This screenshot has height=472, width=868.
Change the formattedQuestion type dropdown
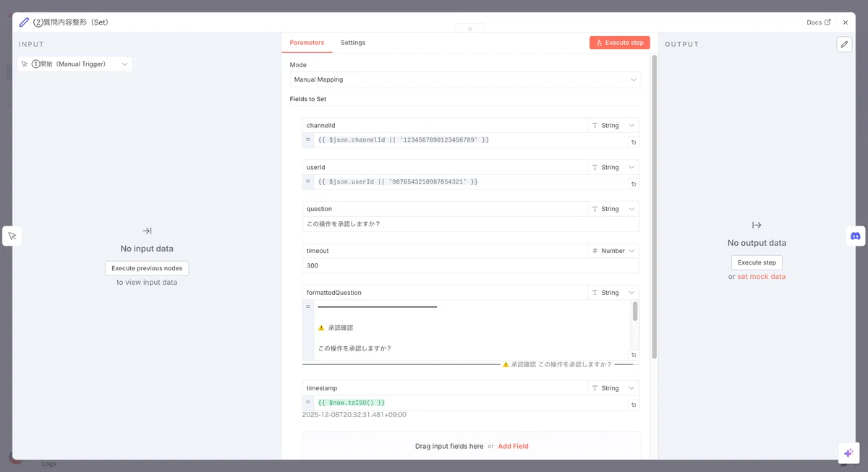[x=613, y=293]
